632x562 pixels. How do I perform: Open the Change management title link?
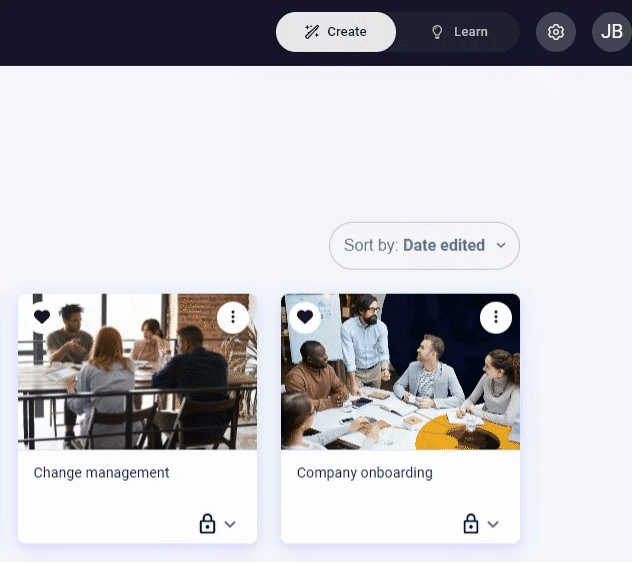pyautogui.click(x=101, y=472)
